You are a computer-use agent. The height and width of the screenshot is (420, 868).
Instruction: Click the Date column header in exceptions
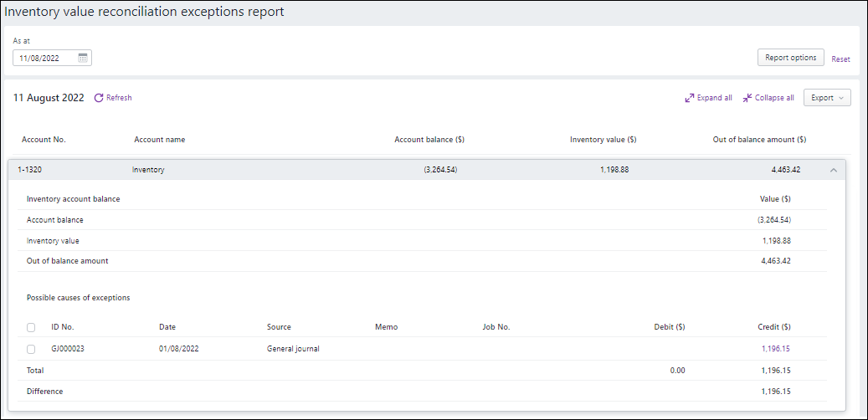(x=167, y=327)
